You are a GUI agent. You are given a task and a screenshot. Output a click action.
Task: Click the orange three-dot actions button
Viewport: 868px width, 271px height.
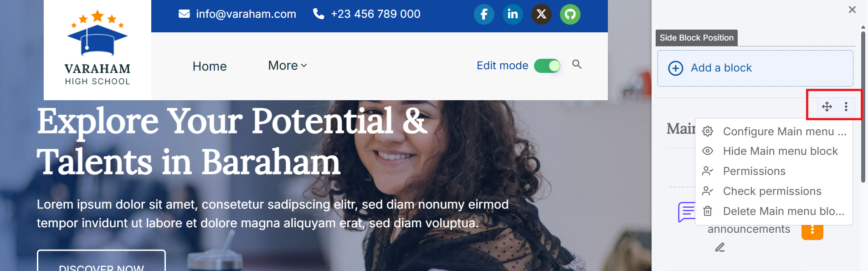point(812,230)
